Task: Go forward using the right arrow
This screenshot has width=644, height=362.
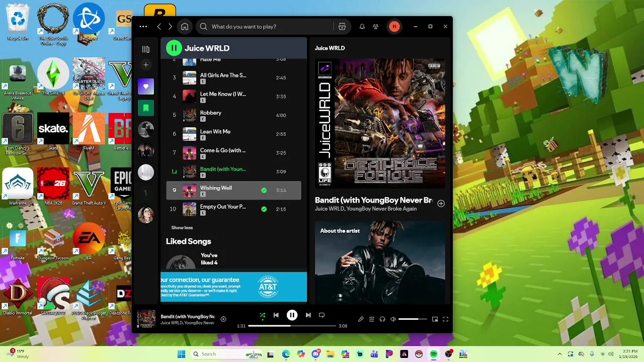Action: coord(170,27)
